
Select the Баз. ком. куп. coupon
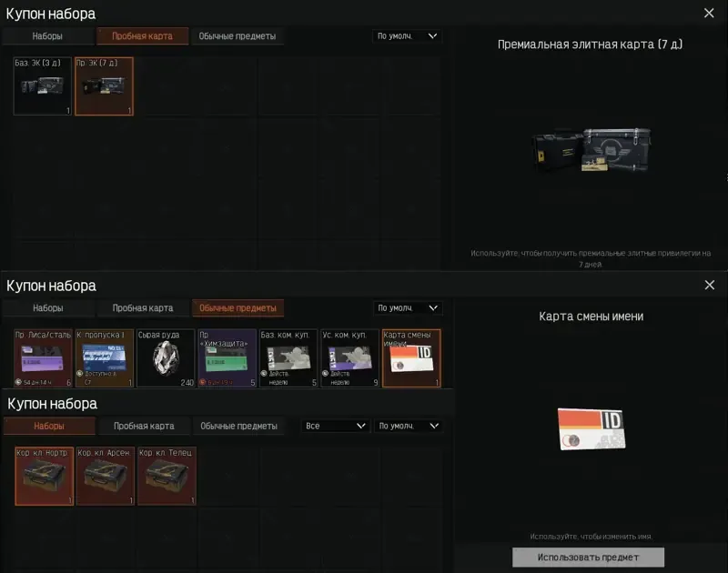tap(288, 357)
